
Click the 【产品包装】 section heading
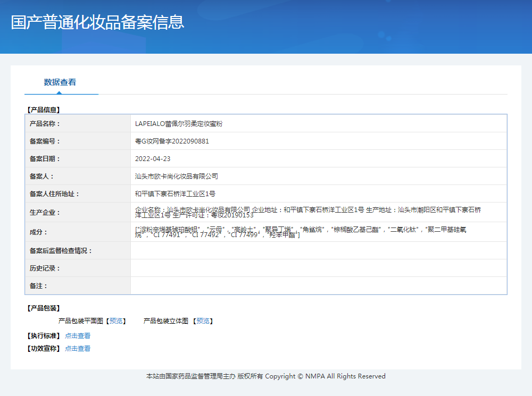point(44,308)
